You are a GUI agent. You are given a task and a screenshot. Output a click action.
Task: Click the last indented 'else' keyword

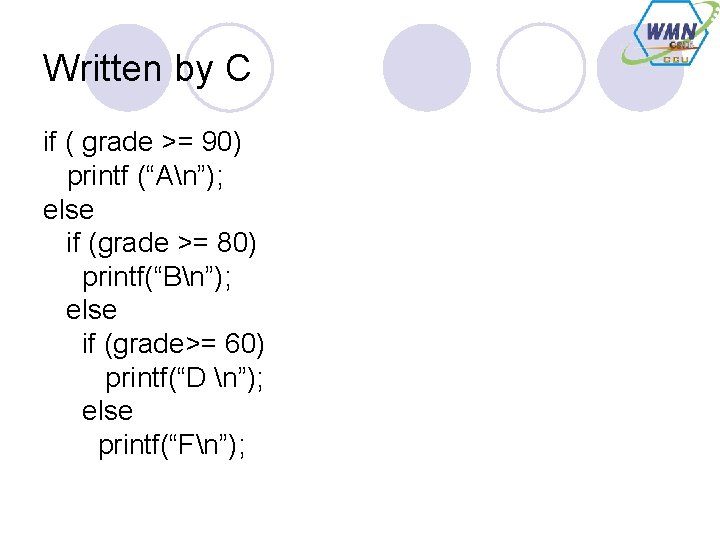click(x=107, y=411)
